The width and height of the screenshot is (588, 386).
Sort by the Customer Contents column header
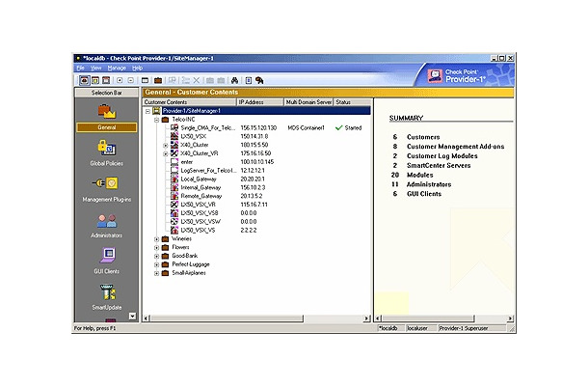point(189,102)
